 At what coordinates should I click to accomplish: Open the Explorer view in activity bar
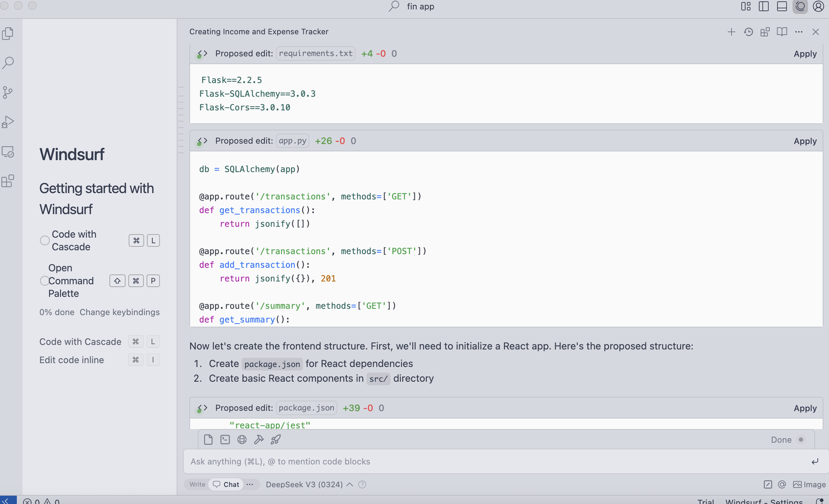coord(8,34)
